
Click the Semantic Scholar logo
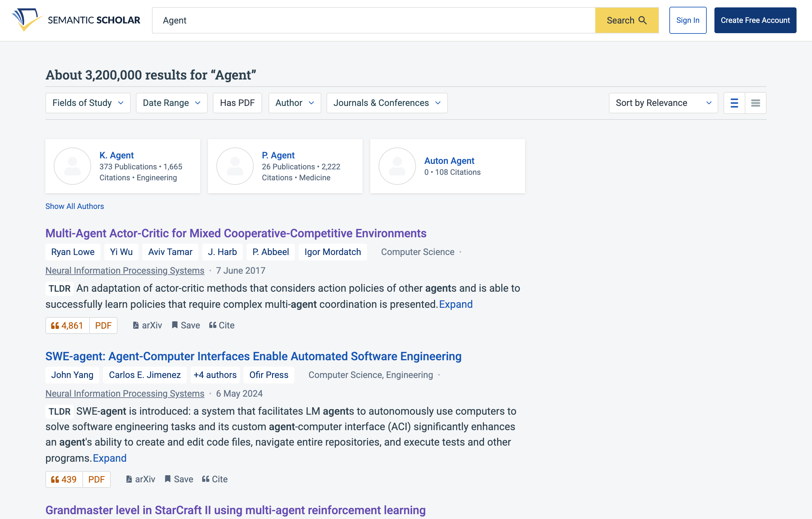pyautogui.click(x=76, y=20)
